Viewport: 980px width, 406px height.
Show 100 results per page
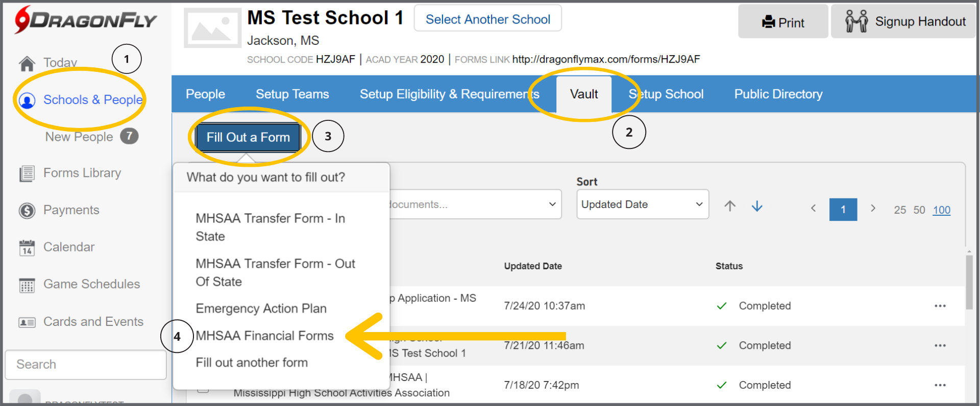point(941,210)
